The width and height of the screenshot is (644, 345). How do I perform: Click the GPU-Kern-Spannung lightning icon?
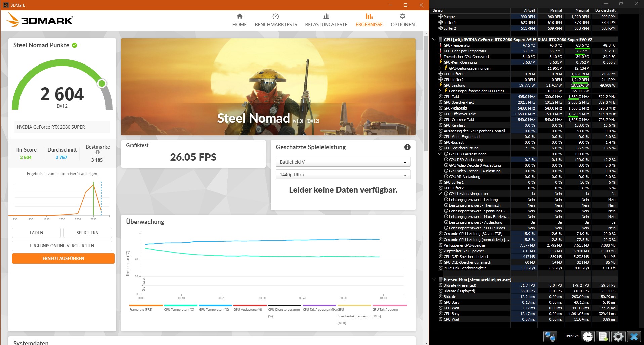(x=441, y=62)
